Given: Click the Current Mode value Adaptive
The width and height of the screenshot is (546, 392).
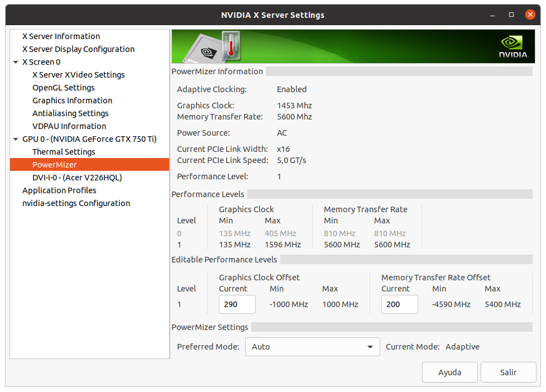Looking at the screenshot, I should pyautogui.click(x=462, y=347).
